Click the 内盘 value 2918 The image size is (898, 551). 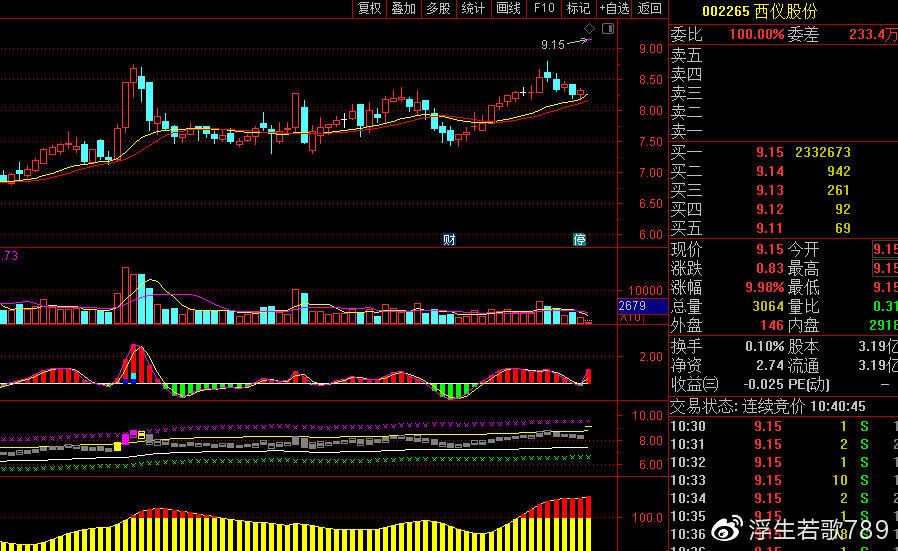(x=883, y=325)
